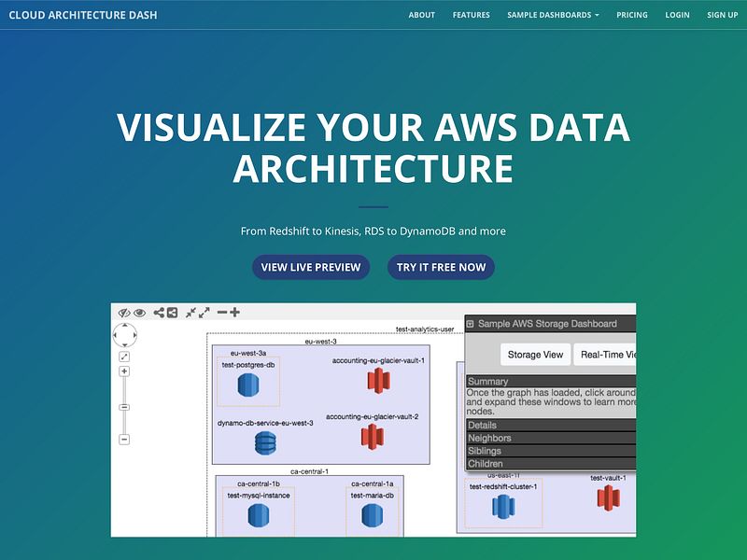Go to the Pricing page

(632, 15)
